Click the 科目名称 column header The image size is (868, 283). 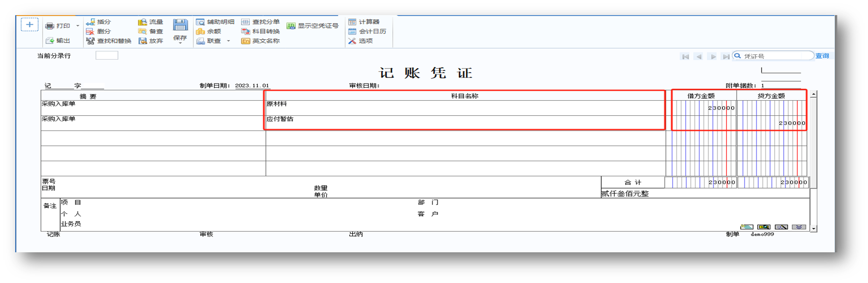(465, 96)
